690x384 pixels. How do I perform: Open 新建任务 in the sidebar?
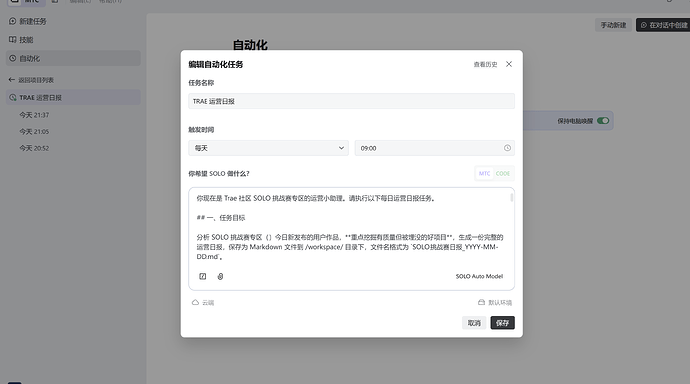coord(73,21)
